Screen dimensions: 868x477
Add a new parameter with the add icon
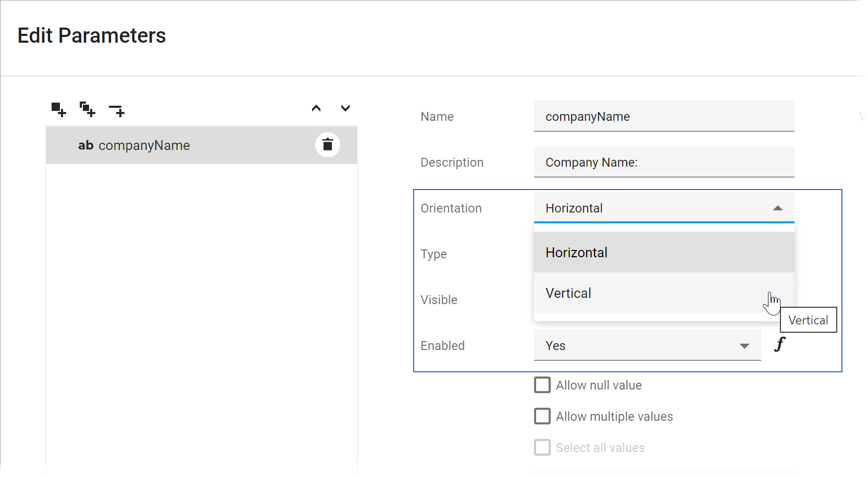click(58, 109)
